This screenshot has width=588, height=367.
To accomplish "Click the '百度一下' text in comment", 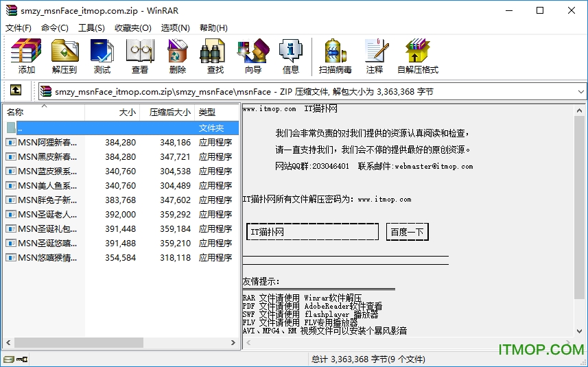I will [x=407, y=232].
